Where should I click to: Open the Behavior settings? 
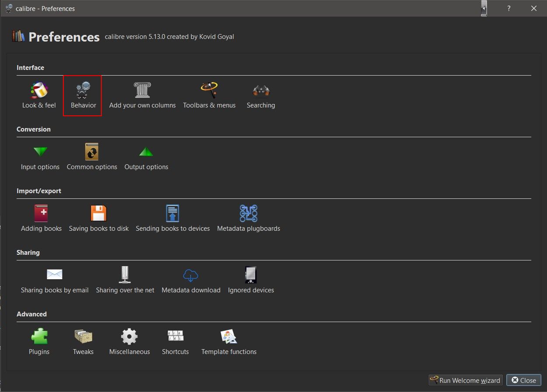pos(83,96)
